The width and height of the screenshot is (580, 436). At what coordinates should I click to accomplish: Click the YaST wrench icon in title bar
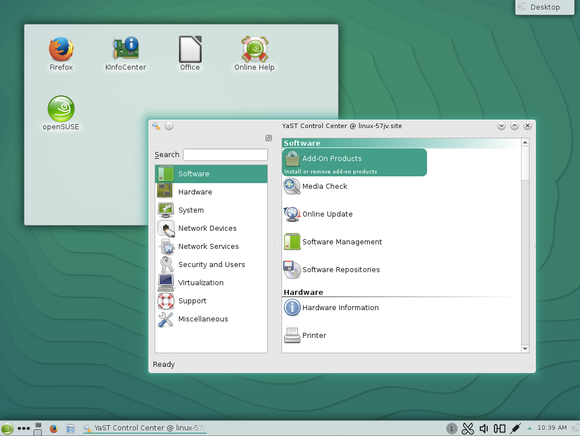(x=156, y=126)
